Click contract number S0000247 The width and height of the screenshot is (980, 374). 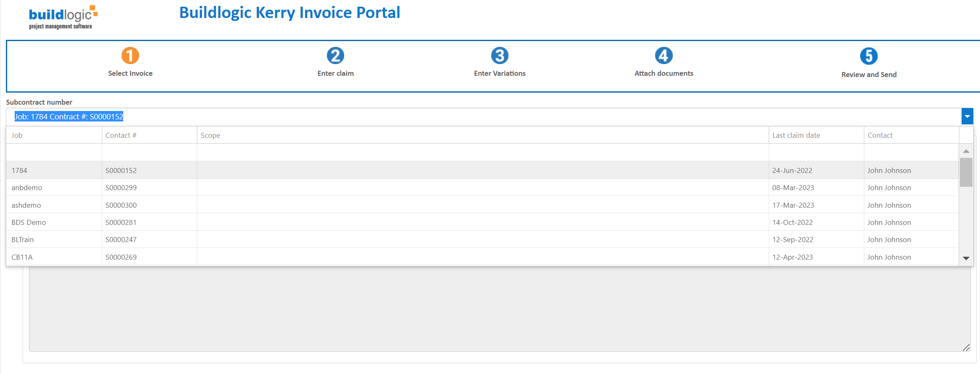click(x=121, y=240)
